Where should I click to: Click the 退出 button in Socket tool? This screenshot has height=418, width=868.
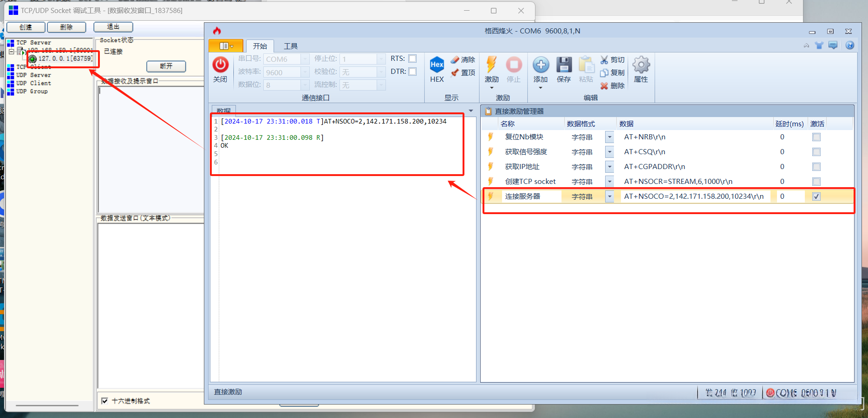[x=113, y=27]
